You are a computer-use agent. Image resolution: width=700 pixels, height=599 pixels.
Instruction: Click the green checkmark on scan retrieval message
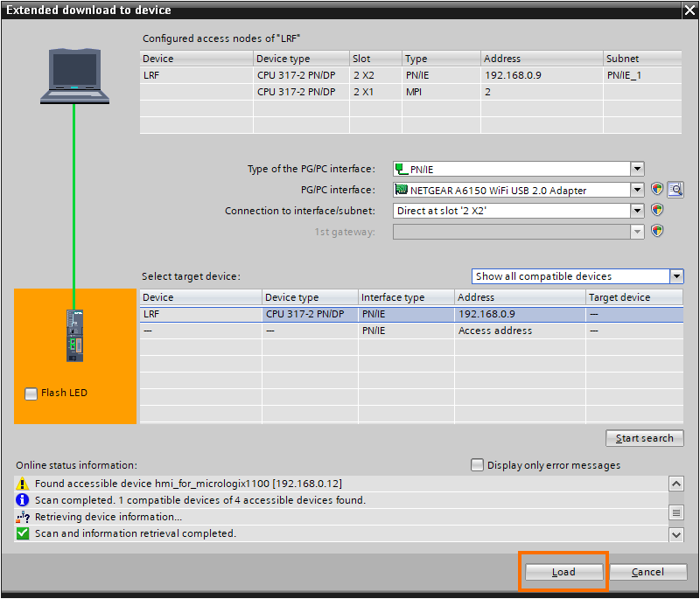coord(22,533)
